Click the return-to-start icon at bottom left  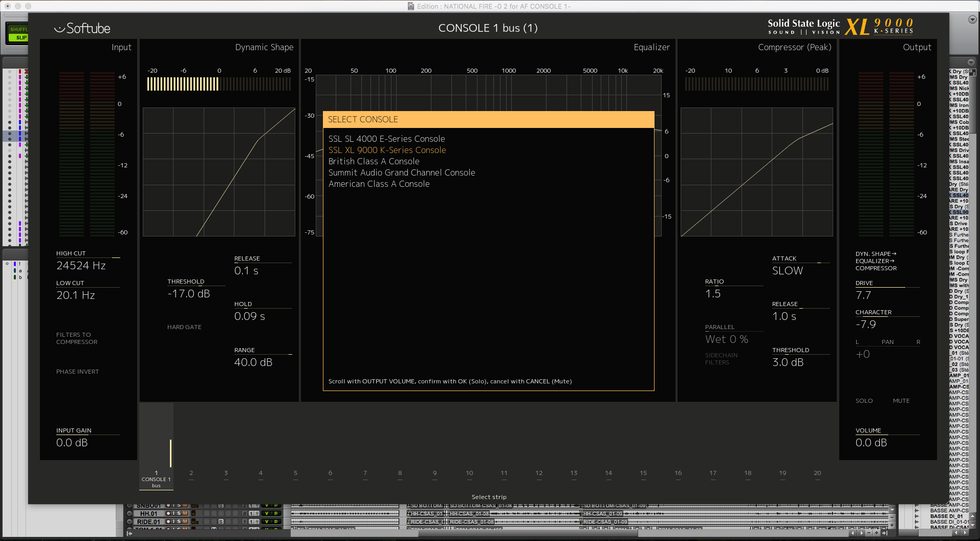point(129,533)
